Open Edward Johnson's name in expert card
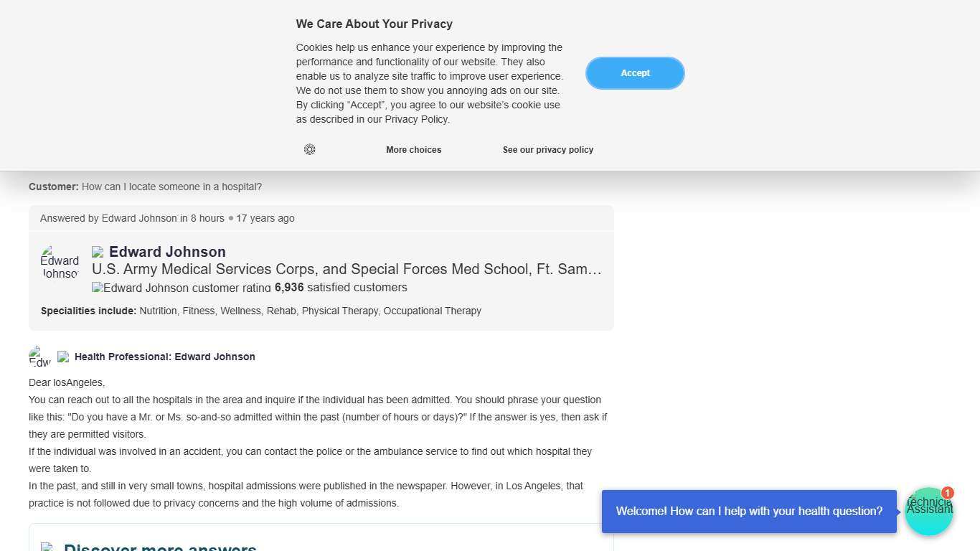Viewport: 980px width, 551px height. [x=167, y=252]
